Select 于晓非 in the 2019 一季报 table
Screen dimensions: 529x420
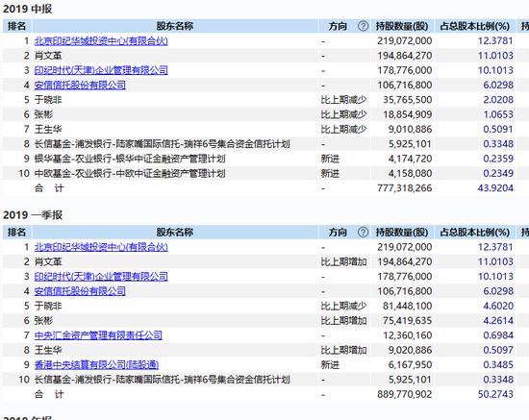(48, 306)
